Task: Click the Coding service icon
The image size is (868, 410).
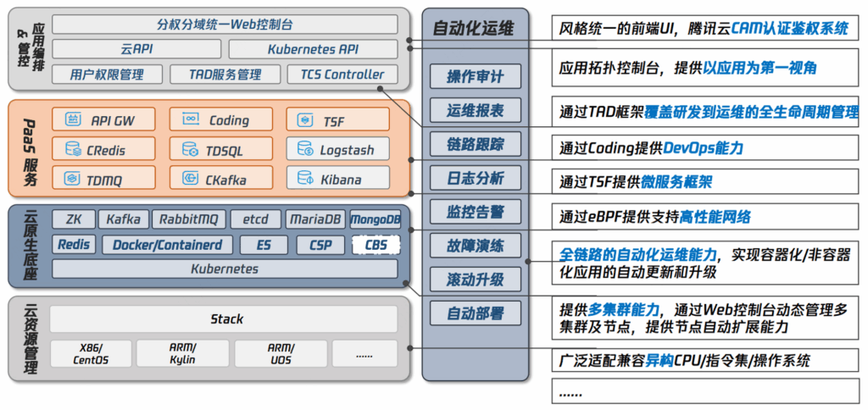Action: tap(191, 119)
